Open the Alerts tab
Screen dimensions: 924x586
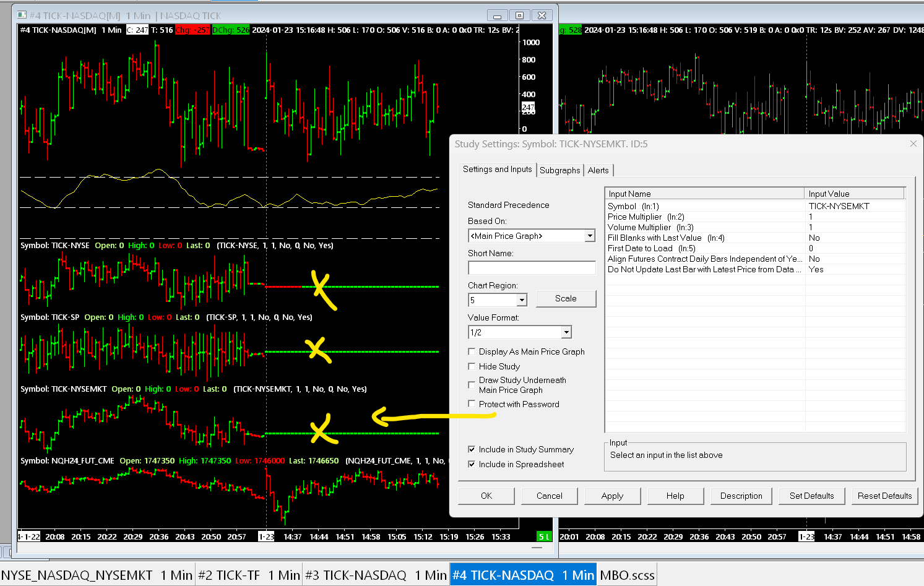pos(598,170)
